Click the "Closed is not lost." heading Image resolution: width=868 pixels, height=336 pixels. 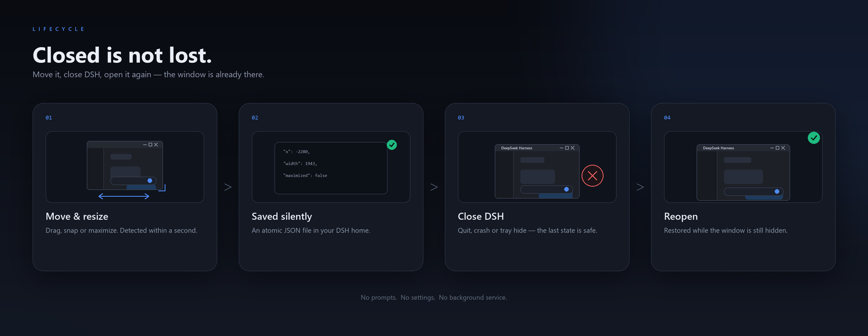[122, 55]
